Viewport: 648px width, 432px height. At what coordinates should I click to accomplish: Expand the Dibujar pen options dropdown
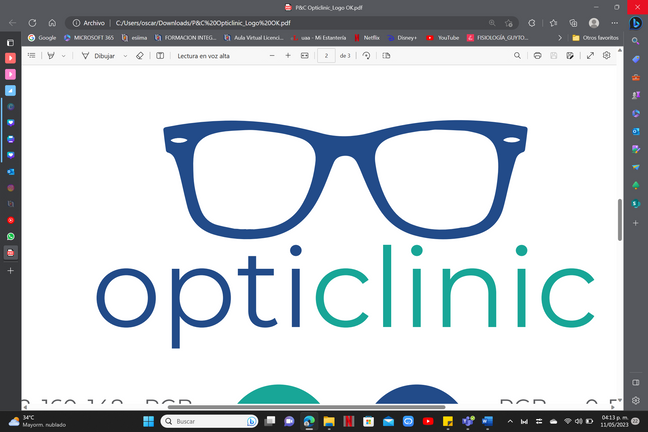pos(125,56)
